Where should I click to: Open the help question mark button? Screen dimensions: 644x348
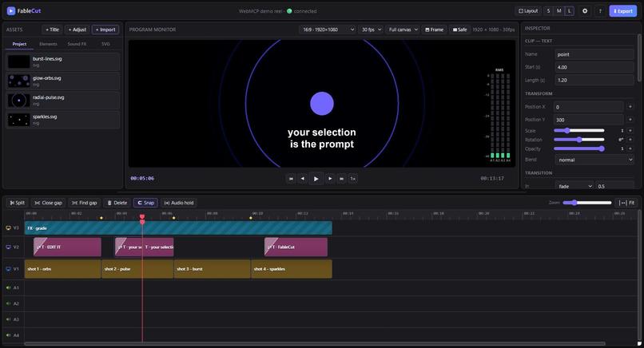point(600,11)
